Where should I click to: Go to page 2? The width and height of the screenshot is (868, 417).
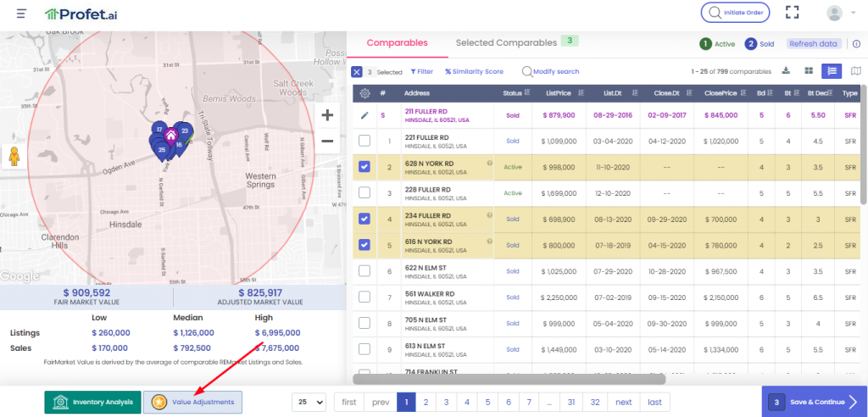click(x=426, y=402)
